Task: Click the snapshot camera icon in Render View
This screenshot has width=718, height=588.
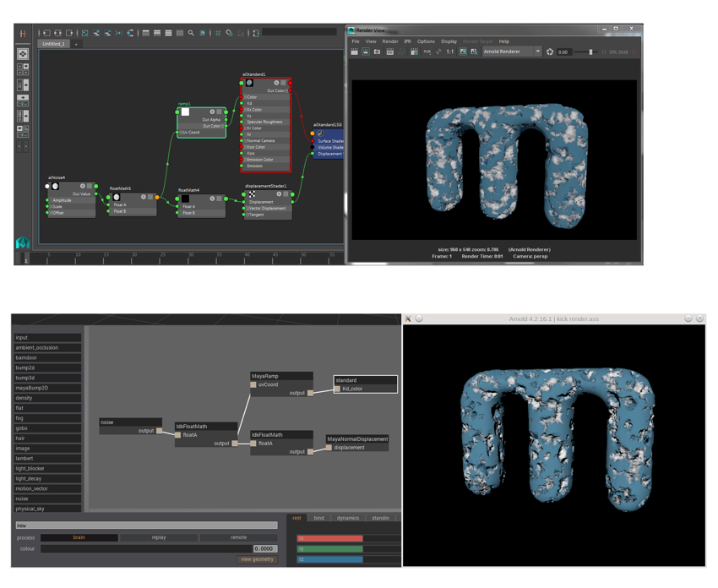Action: pos(377,52)
